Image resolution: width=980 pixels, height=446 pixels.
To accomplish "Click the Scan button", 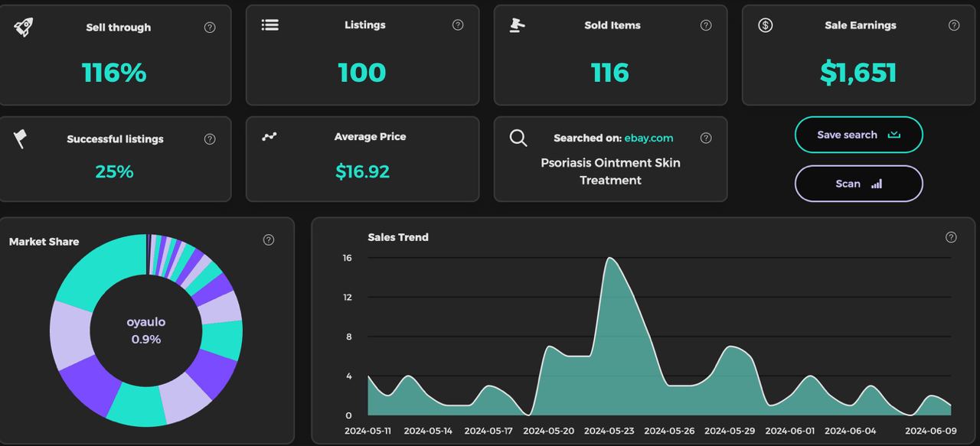I will (x=859, y=184).
